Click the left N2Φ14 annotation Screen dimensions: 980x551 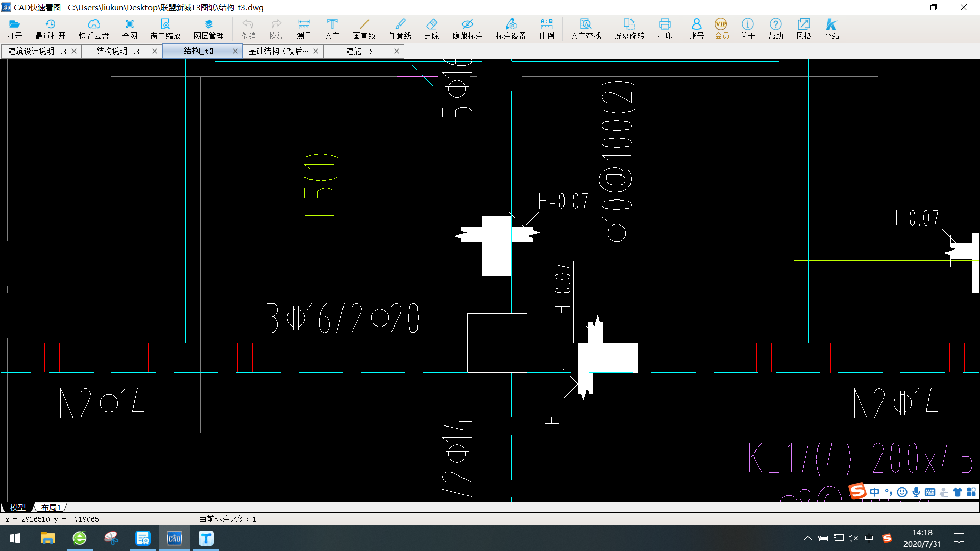(102, 403)
